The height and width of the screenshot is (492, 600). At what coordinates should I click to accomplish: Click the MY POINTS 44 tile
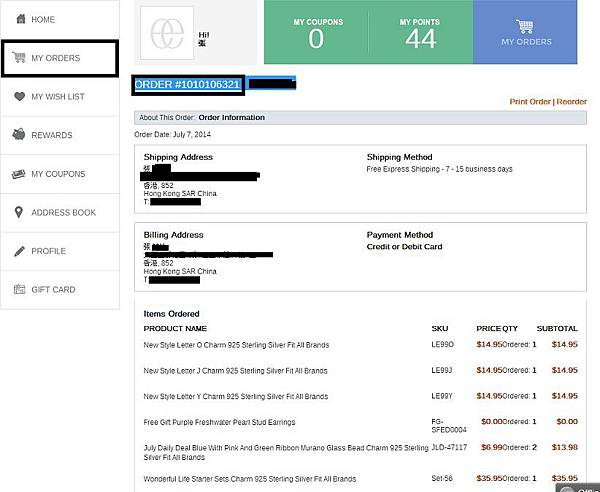coord(421,32)
